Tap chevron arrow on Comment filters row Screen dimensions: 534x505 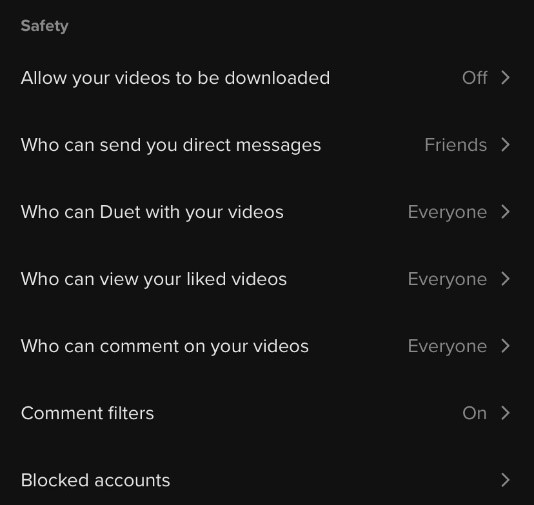click(x=506, y=413)
